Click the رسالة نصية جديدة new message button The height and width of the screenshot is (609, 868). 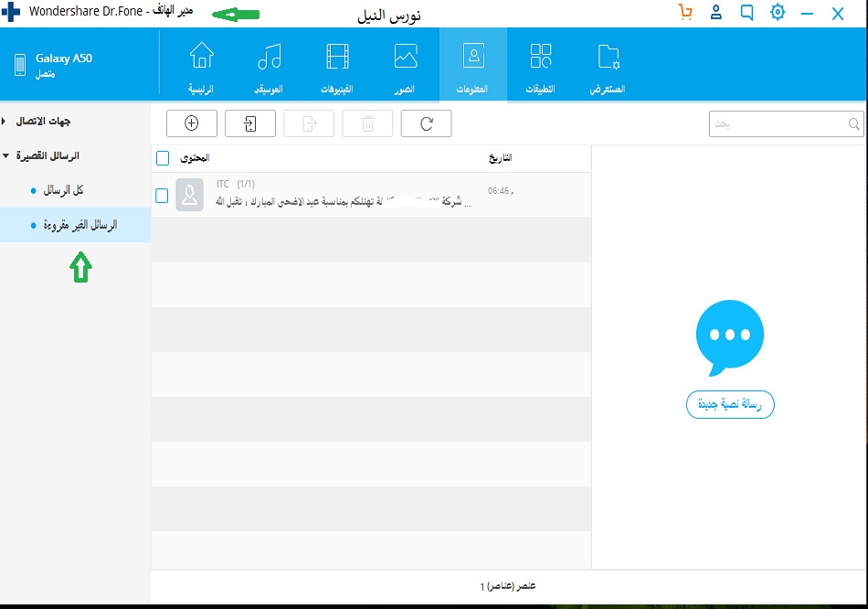pos(730,404)
